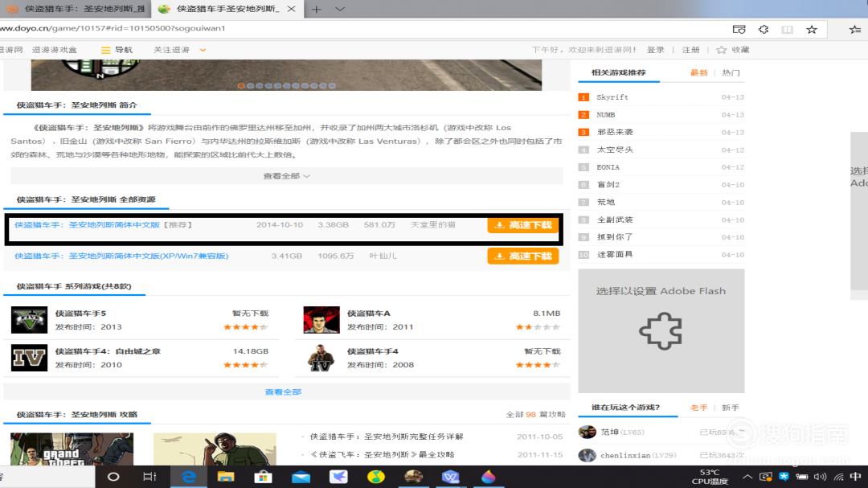Open Microsoft Store on the taskbar

(x=263, y=477)
